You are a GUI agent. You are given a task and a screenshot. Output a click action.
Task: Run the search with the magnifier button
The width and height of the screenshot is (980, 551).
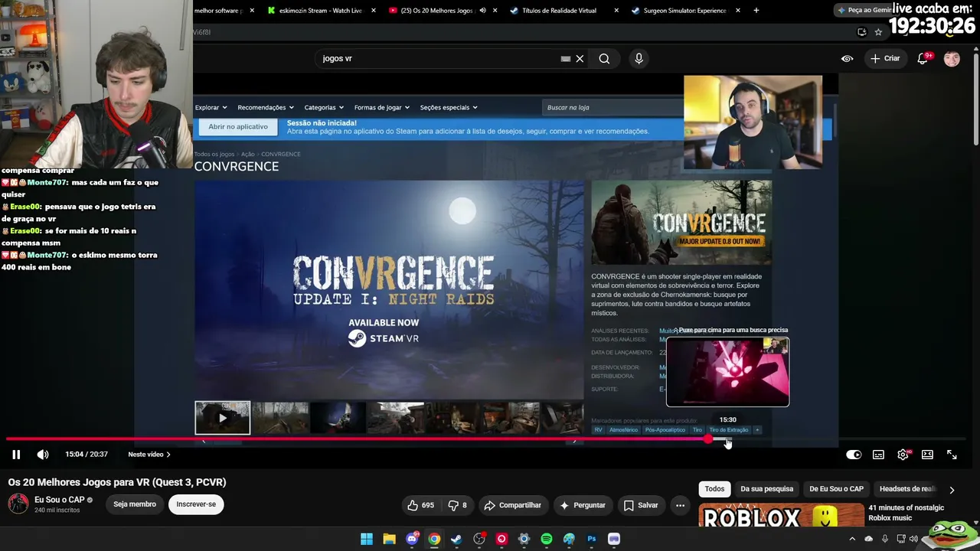point(604,58)
